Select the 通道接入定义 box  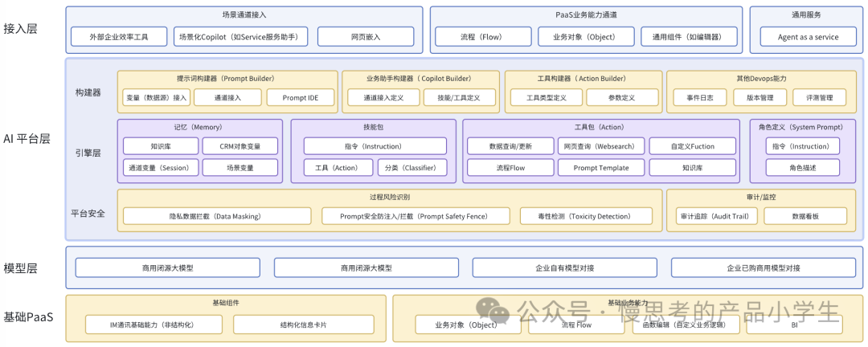(x=383, y=98)
